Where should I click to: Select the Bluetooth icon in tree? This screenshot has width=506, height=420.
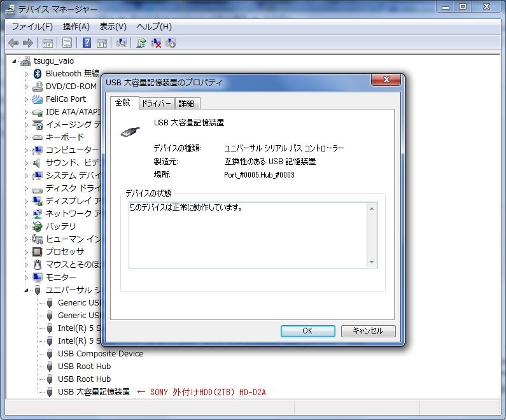click(x=38, y=74)
